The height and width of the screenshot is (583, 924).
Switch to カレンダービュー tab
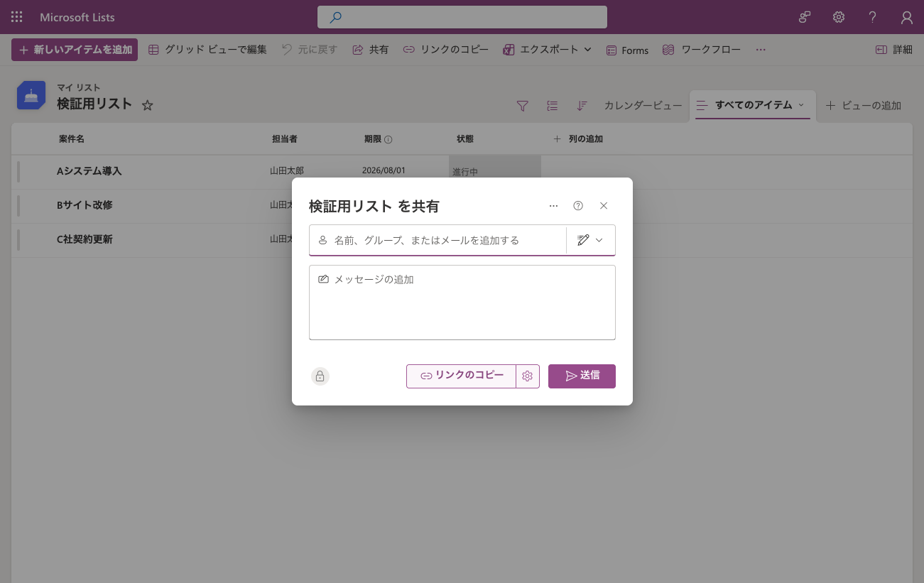(643, 105)
